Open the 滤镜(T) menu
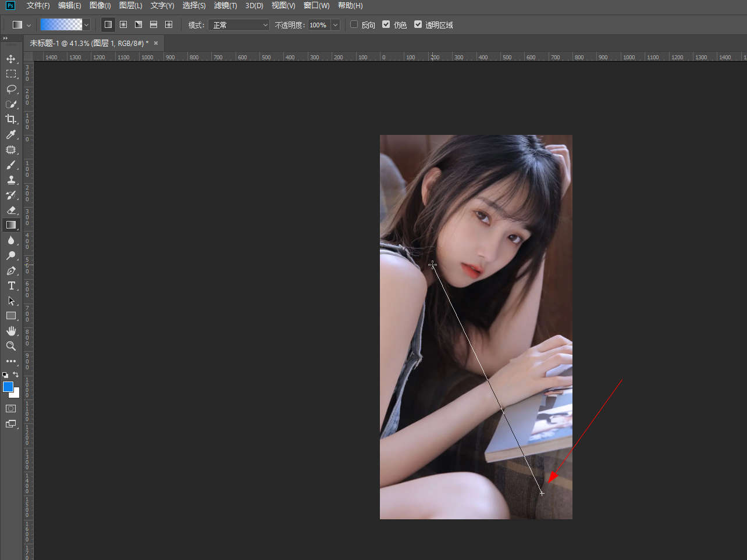This screenshot has width=747, height=560. pos(225,5)
